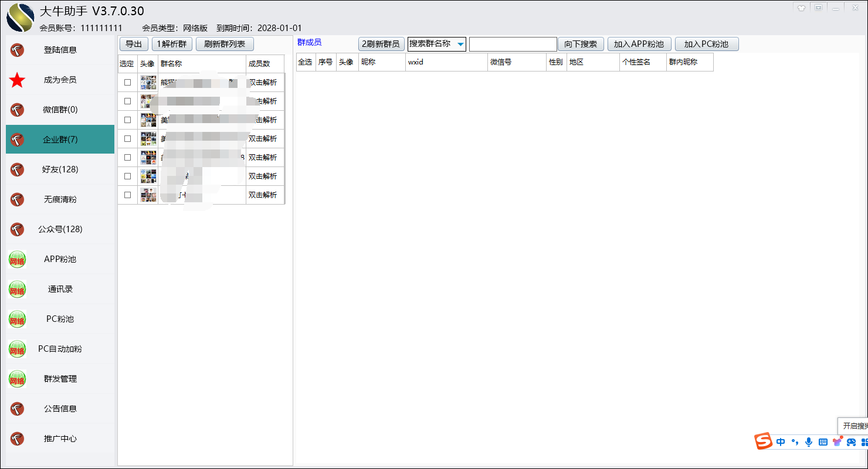868x469 pixels.
Task: Click the Sogou input method icon in taskbar
Action: coord(764,441)
